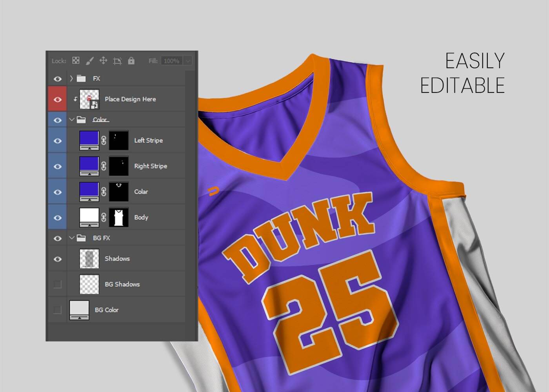The width and height of the screenshot is (549, 392).
Task: Rename the Place Design Here layer
Action: click(x=130, y=99)
